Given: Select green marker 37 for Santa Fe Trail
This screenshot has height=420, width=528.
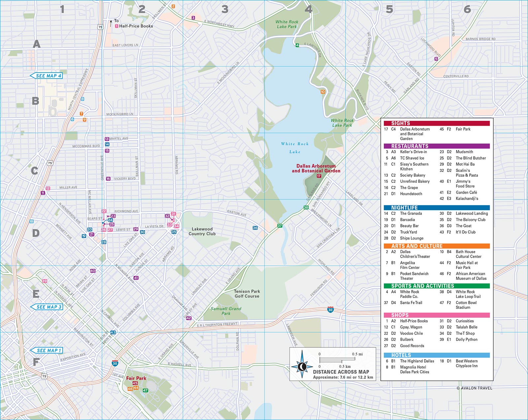Looking at the screenshot, I should point(280,226).
